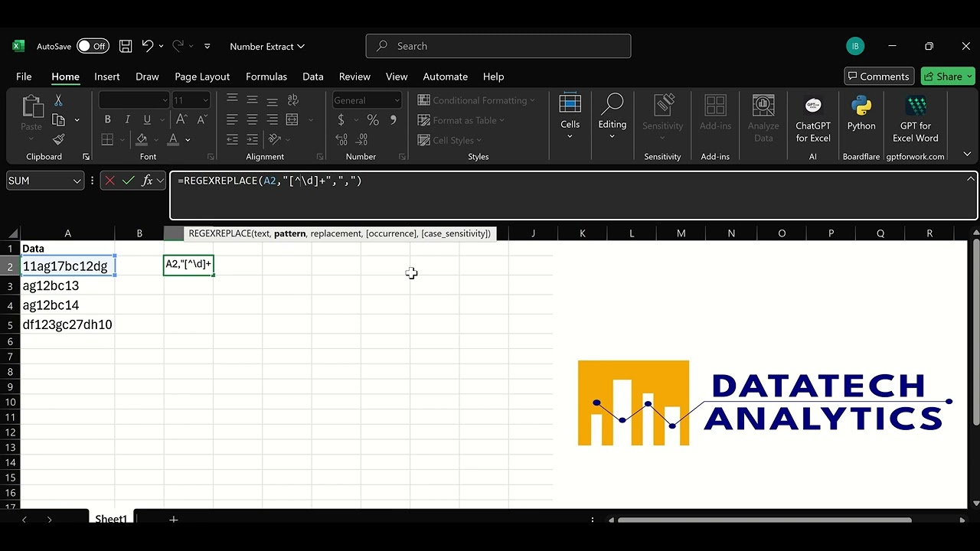980x551 pixels.
Task: Click the Merge and Center icon
Action: 292,120
